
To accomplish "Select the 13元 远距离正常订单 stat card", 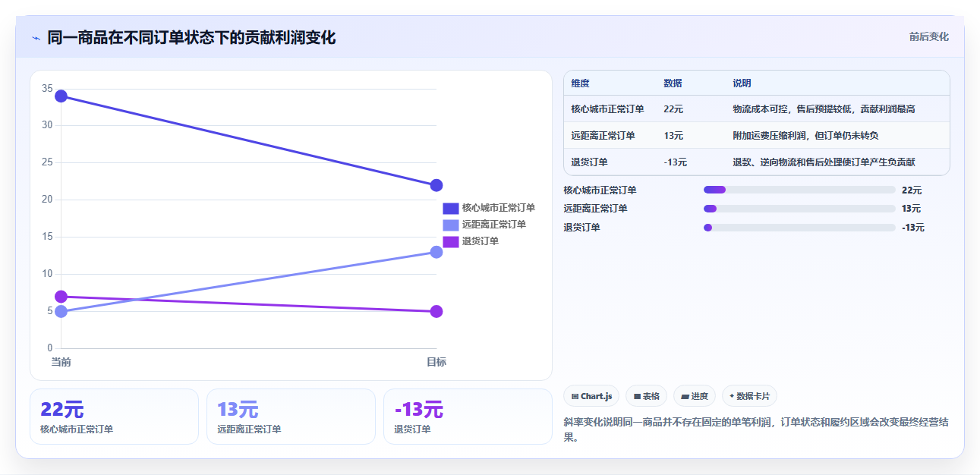I will [291, 417].
